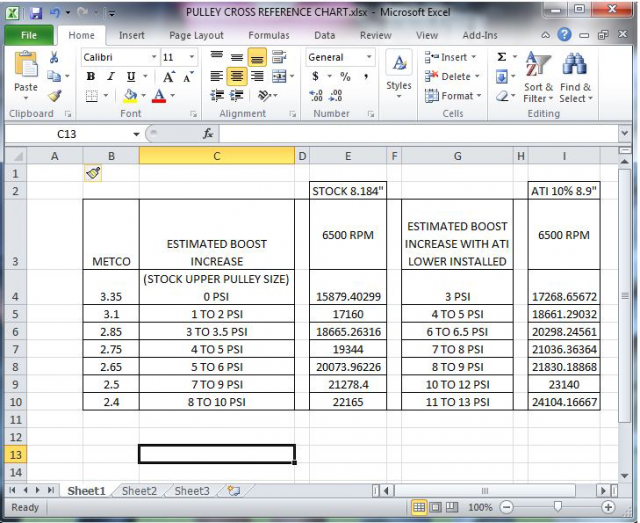
Task: Click the Insert Function fx icon
Action: coord(208,133)
